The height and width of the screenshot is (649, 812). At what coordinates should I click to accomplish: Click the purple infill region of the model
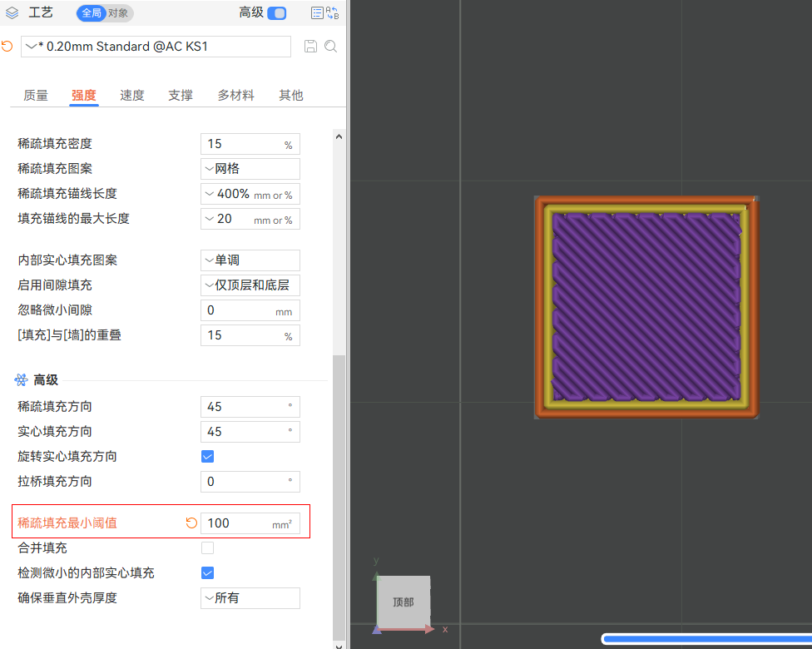coord(646,307)
